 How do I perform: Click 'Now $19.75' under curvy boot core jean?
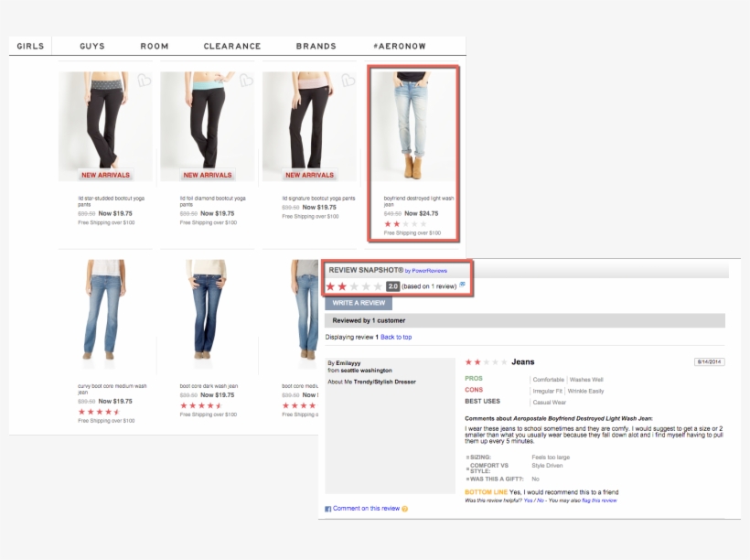click(115, 401)
